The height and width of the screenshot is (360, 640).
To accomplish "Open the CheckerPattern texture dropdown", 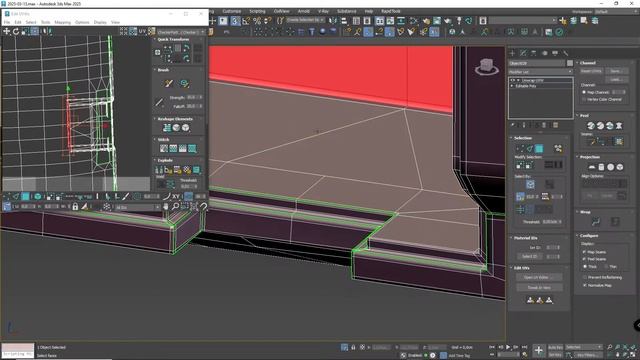I will pyautogui.click(x=181, y=32).
